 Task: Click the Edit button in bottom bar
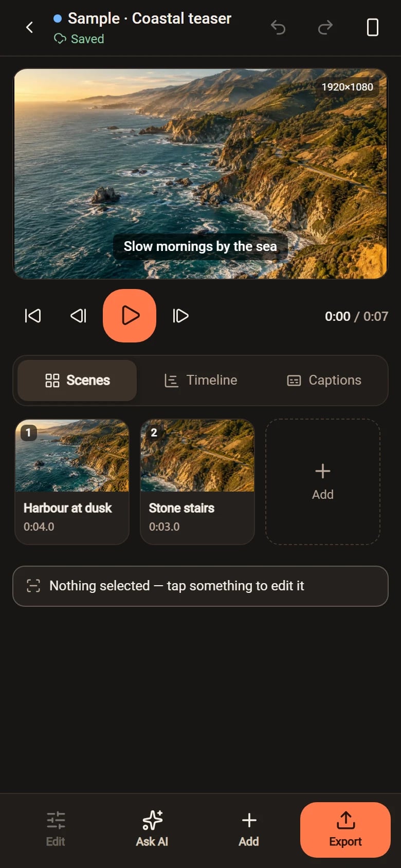click(x=56, y=829)
